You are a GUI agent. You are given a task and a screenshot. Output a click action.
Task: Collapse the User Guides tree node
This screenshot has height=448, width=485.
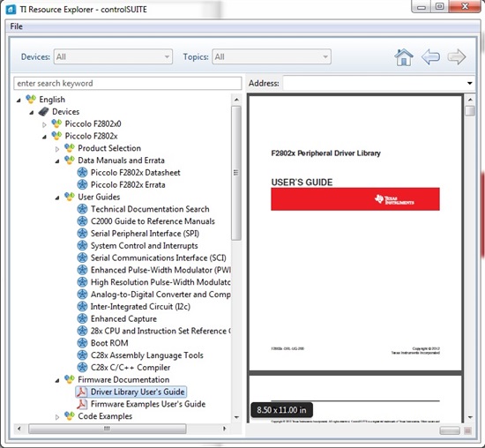[57, 198]
